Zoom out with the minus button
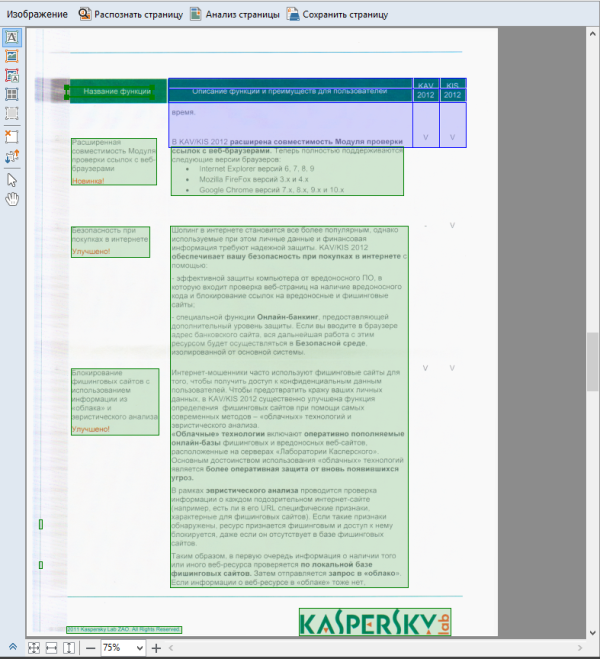 tap(90, 648)
